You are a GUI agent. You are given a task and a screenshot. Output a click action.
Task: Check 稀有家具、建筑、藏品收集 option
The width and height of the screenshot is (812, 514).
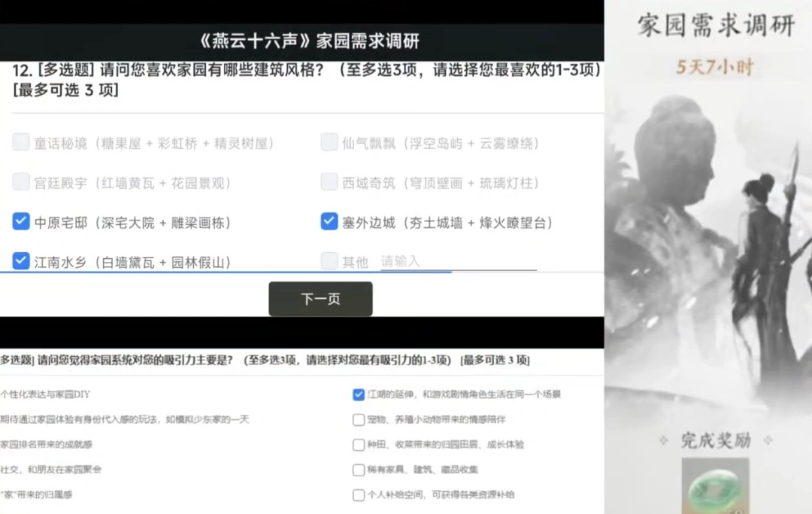[359, 470]
